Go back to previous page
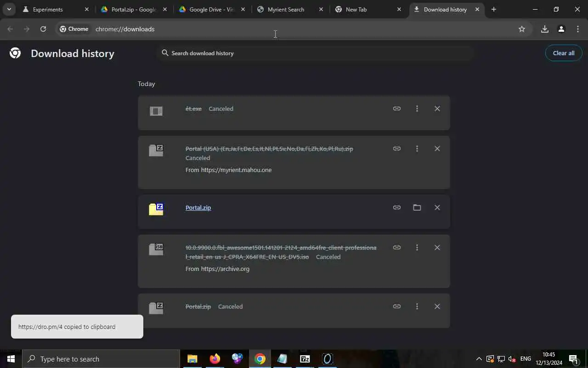 pos(10,29)
